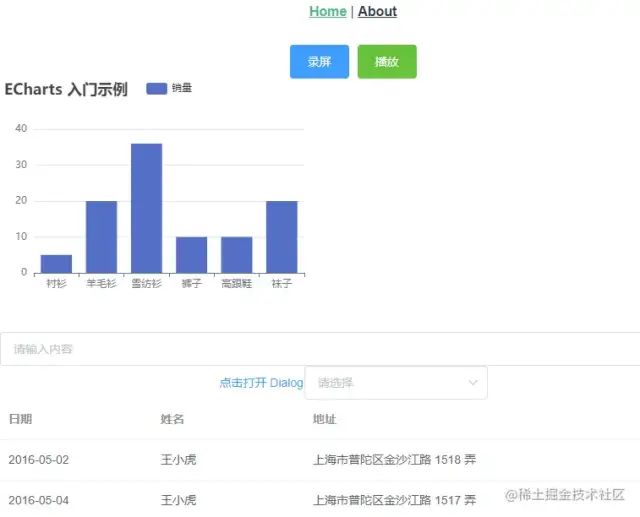This screenshot has height=517, width=640.
Task: Click the 裤子 bar in chart
Action: (x=191, y=255)
